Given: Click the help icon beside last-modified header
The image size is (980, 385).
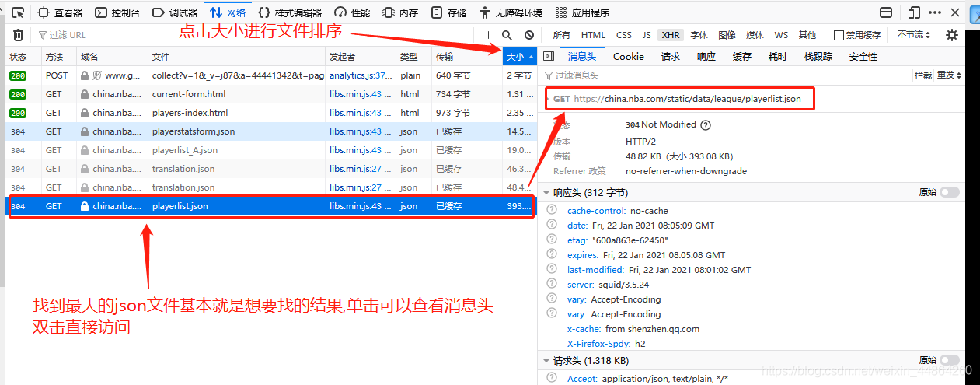Looking at the screenshot, I should point(552,269).
